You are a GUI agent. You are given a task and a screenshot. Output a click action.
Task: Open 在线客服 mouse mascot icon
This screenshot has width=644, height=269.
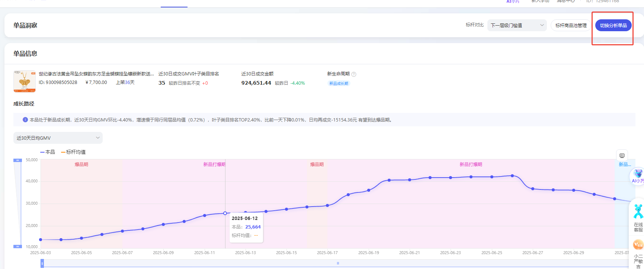coord(638,212)
